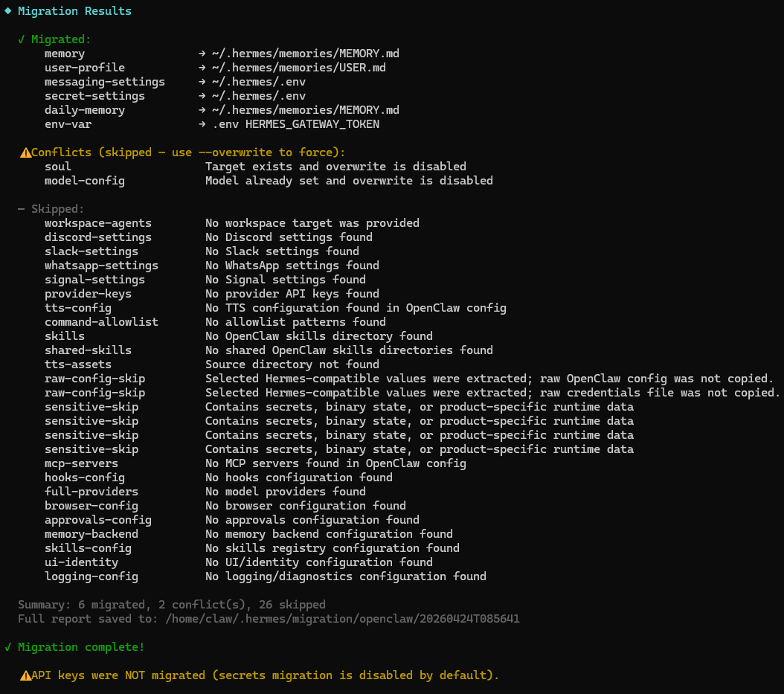Click the green checkmark before Migration complete
Viewport: 784px width, 694px height.
click(8, 647)
